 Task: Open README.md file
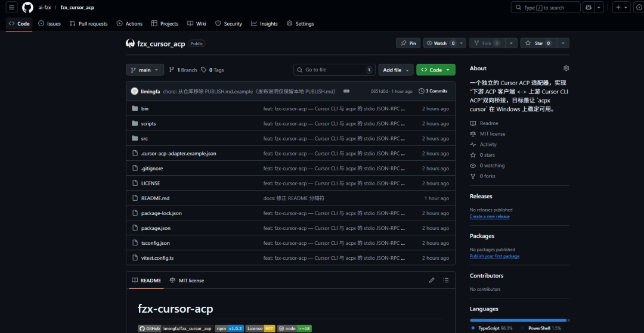pyautogui.click(x=155, y=198)
